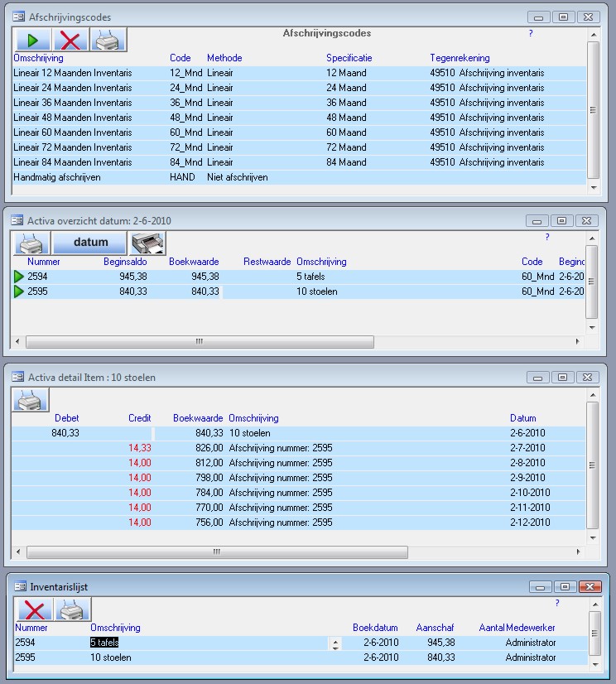Click scroll down arrow in Afschrijvingscodes window
616x684 pixels.
pos(594,188)
